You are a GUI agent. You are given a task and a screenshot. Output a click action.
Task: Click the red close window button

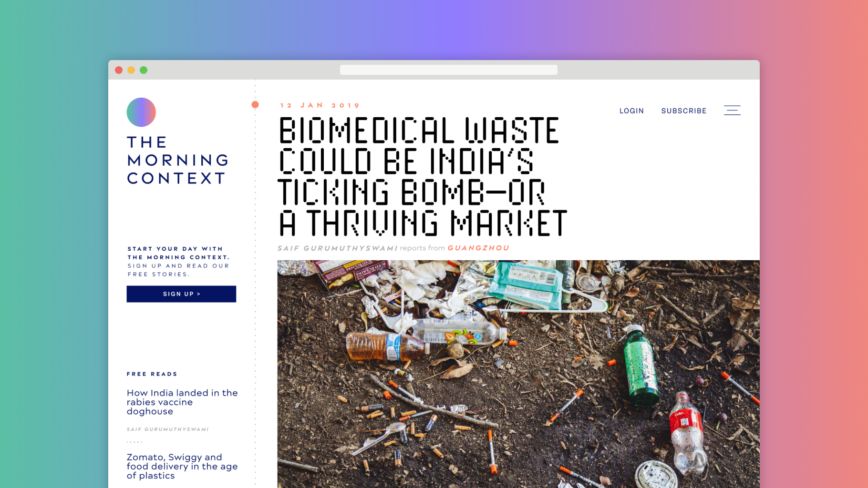click(119, 70)
